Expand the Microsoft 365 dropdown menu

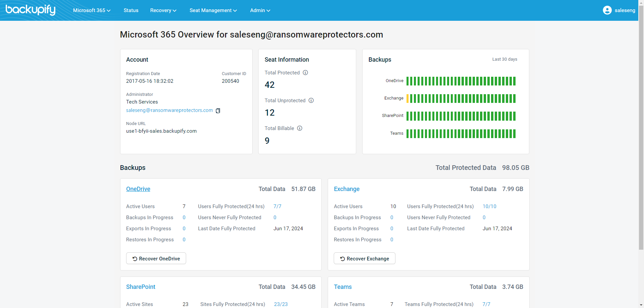coord(92,10)
